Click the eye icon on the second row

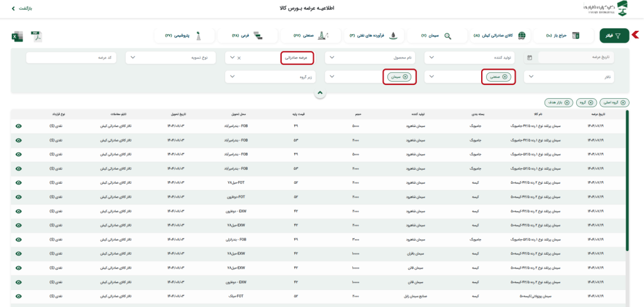coord(19,140)
